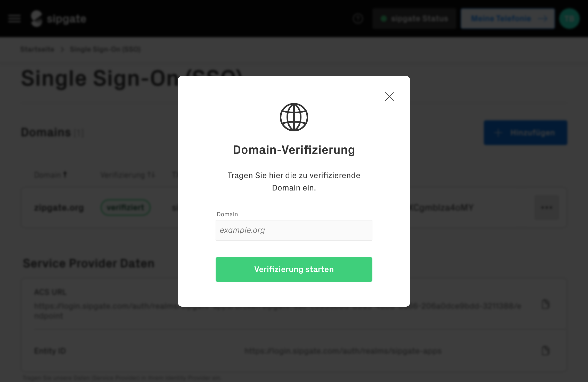Open the help question mark icon
This screenshot has height=382, width=588.
pos(358,19)
